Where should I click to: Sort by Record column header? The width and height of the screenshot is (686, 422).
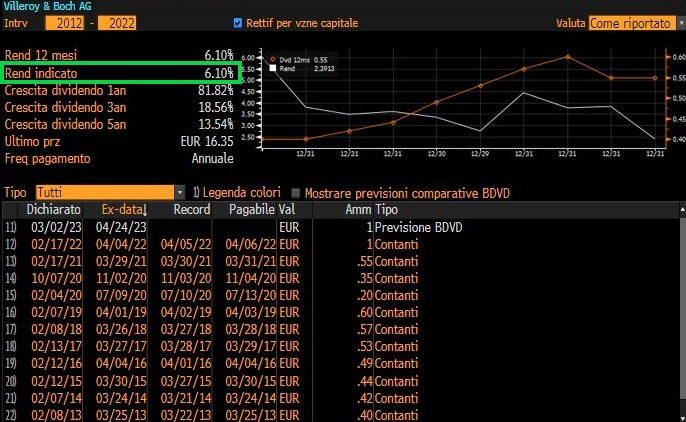[x=192, y=209]
